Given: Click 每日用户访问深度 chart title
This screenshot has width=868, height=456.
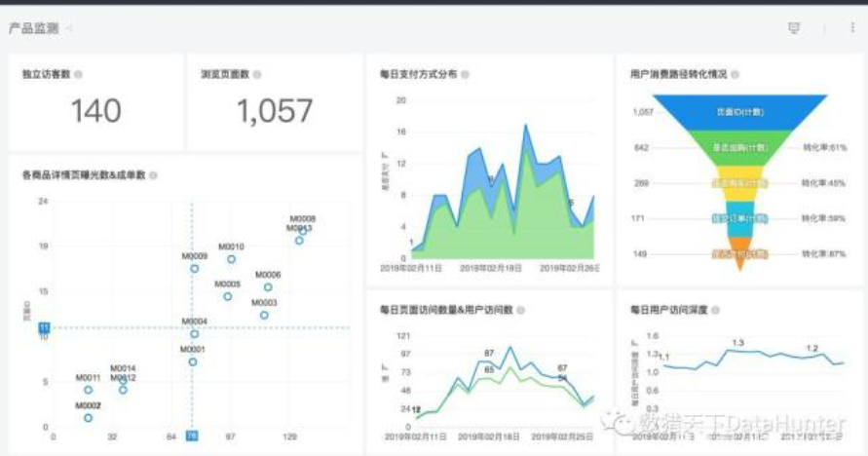Looking at the screenshot, I should click(668, 311).
